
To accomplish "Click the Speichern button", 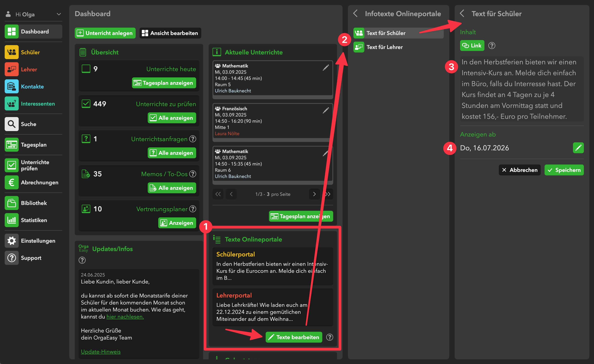I will [x=564, y=170].
